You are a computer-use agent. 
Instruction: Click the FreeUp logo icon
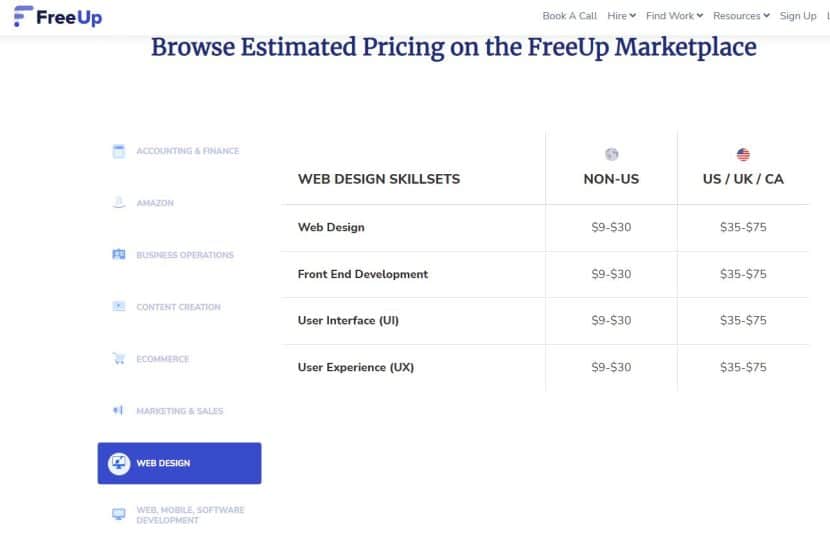click(22, 17)
